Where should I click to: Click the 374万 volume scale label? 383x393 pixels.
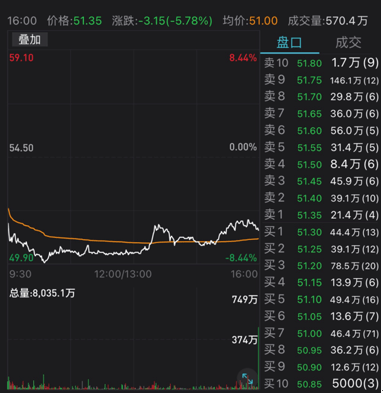tap(245, 340)
